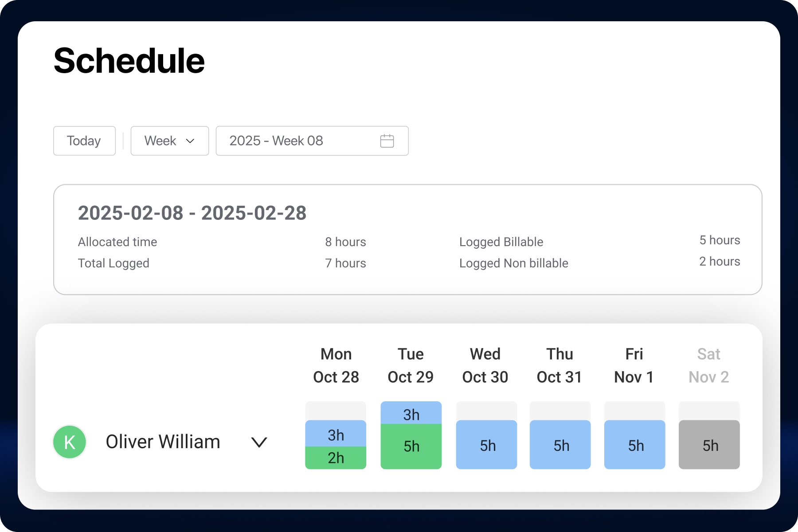Image resolution: width=798 pixels, height=532 pixels.
Task: Click the Today button
Action: point(84,141)
